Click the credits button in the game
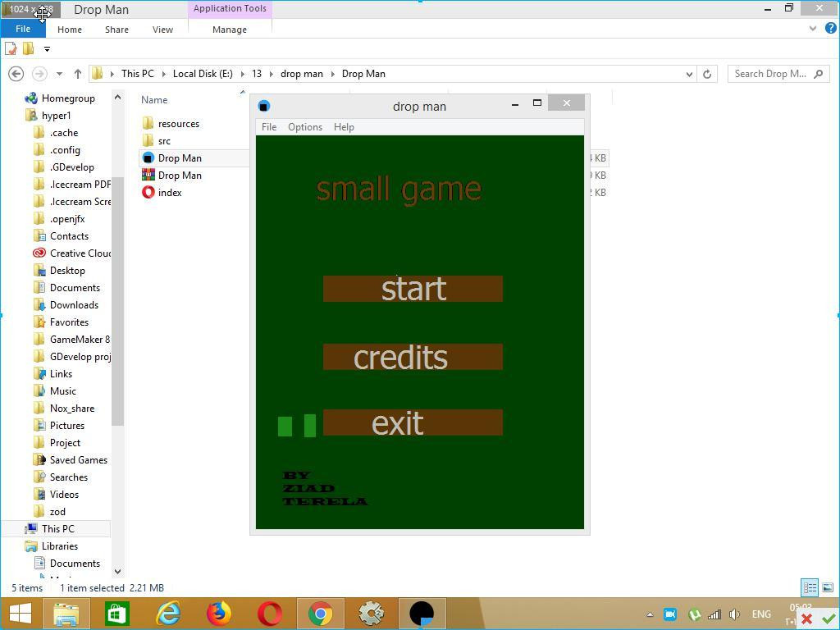Viewport: 840px width, 630px height. (413, 357)
